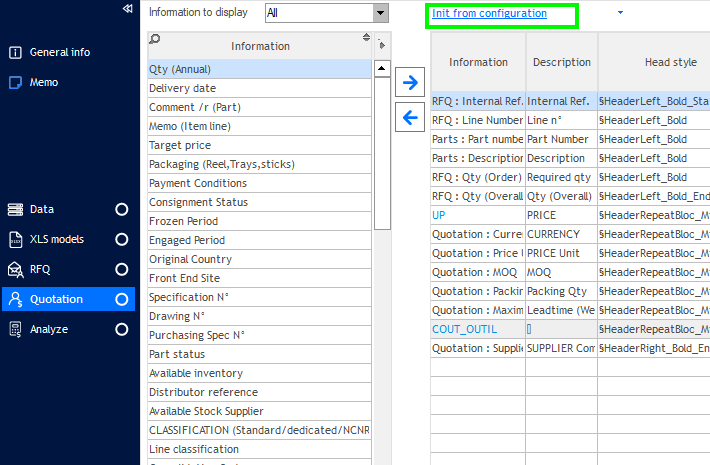This screenshot has height=465, width=710.
Task: Click the scroll-up arrow of the information list
Action: 382,69
